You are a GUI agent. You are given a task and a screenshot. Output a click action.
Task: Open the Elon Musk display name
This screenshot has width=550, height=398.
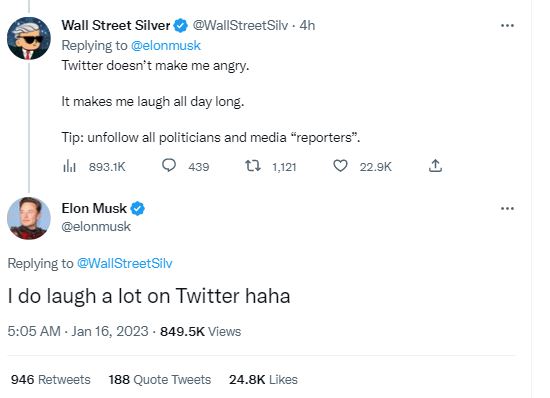click(94, 208)
